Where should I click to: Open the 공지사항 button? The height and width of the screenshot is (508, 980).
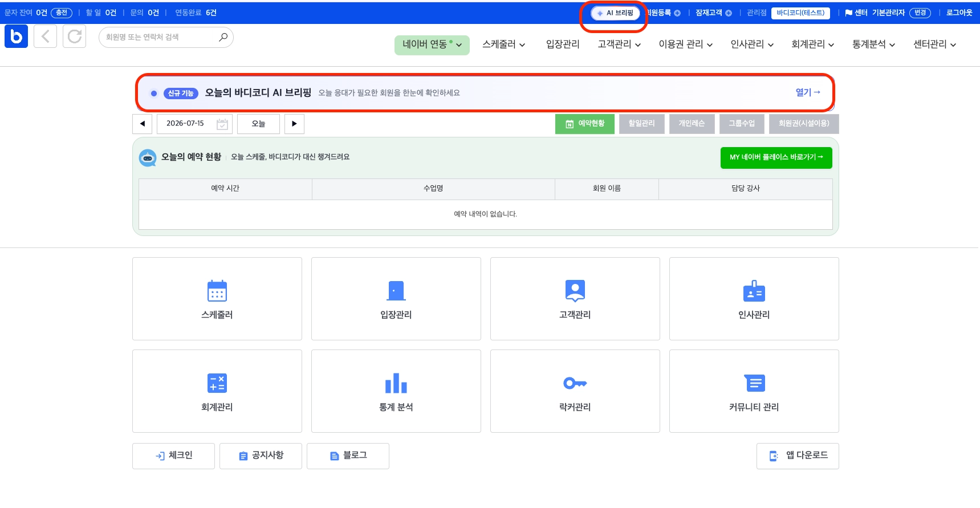261,456
